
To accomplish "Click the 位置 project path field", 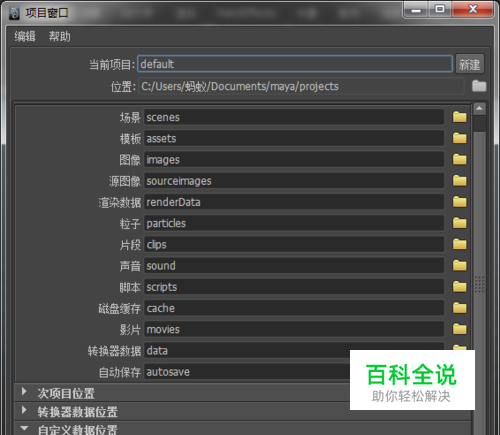I will click(x=301, y=86).
